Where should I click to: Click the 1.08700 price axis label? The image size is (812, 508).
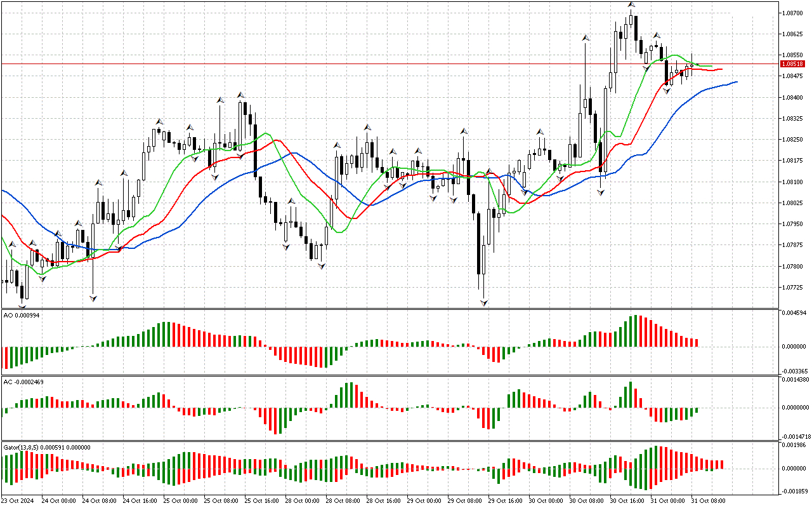793,13
